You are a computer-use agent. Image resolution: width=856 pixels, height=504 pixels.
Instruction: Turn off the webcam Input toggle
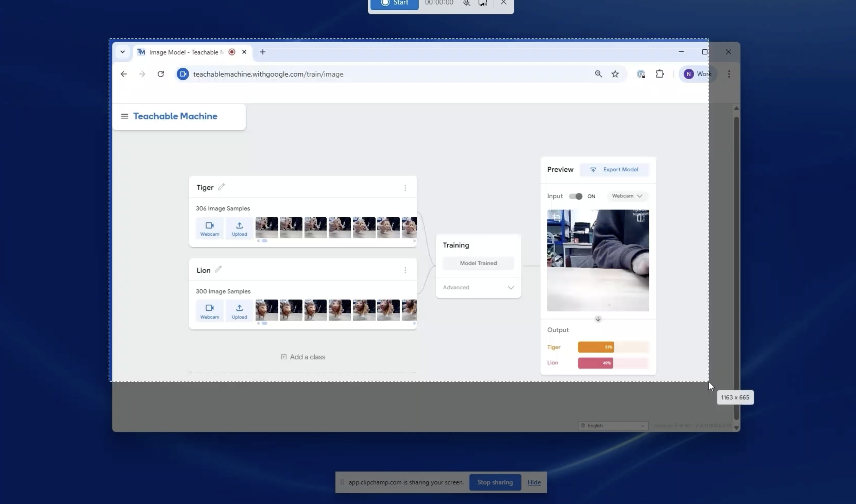tap(575, 196)
